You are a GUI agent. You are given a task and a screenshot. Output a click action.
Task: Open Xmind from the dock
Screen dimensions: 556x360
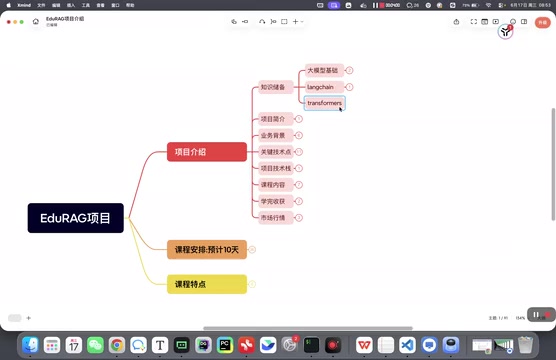pyautogui.click(x=247, y=345)
